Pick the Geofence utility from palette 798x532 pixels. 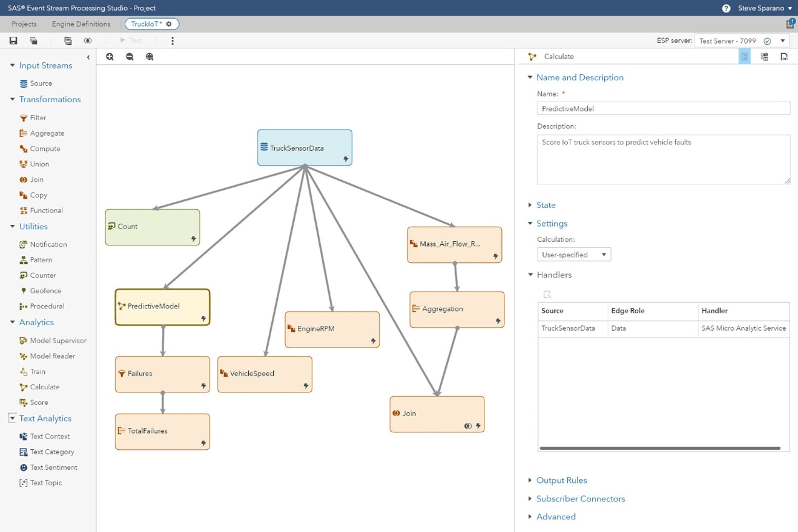(x=40, y=291)
